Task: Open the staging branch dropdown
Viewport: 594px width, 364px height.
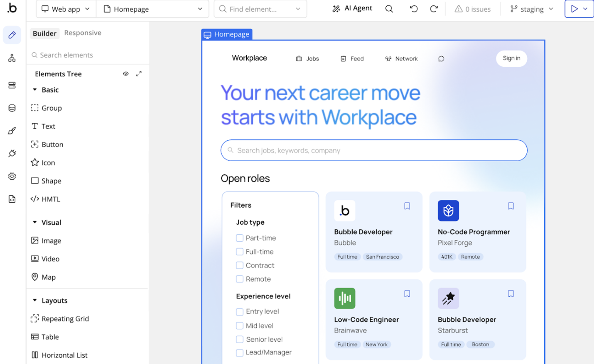Action: pos(532,9)
